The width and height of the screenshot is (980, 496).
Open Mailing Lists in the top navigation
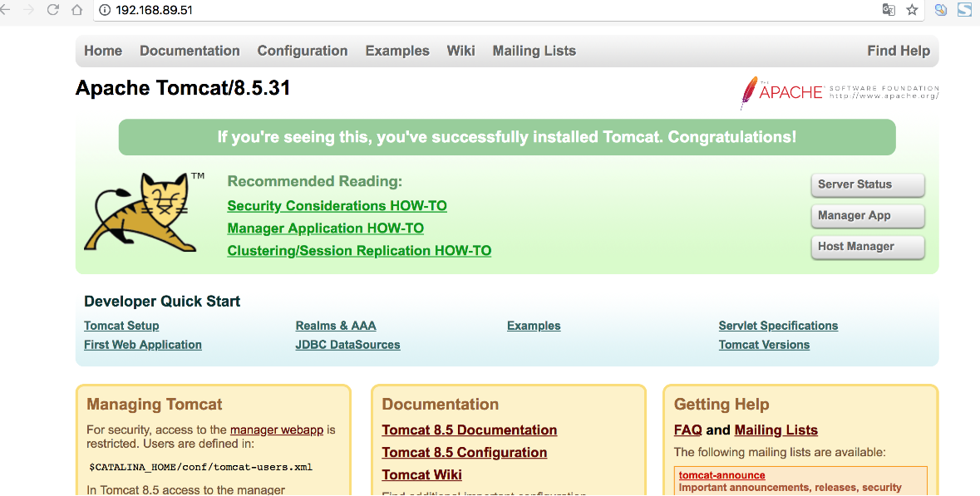click(534, 52)
